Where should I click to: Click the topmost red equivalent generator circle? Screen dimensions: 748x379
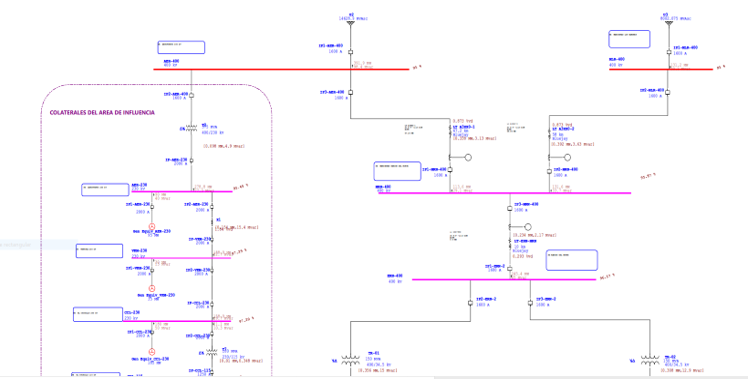(152, 226)
